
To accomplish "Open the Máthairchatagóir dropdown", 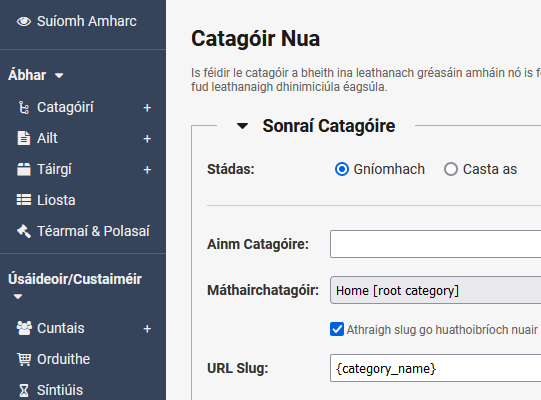I will click(435, 290).
